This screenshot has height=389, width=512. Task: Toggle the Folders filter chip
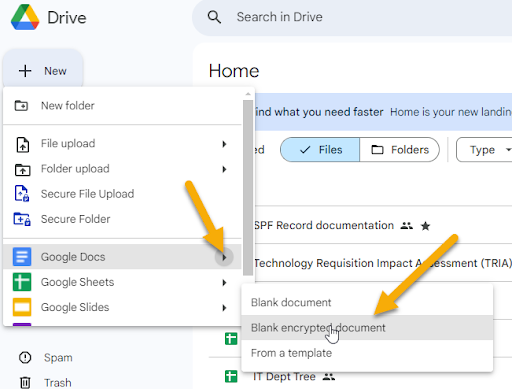(399, 150)
